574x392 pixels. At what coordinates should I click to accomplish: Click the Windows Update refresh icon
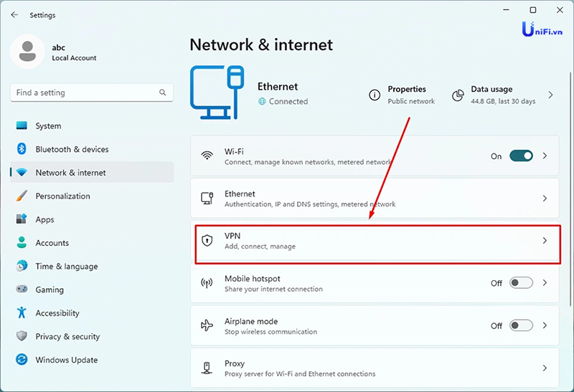pyautogui.click(x=22, y=360)
